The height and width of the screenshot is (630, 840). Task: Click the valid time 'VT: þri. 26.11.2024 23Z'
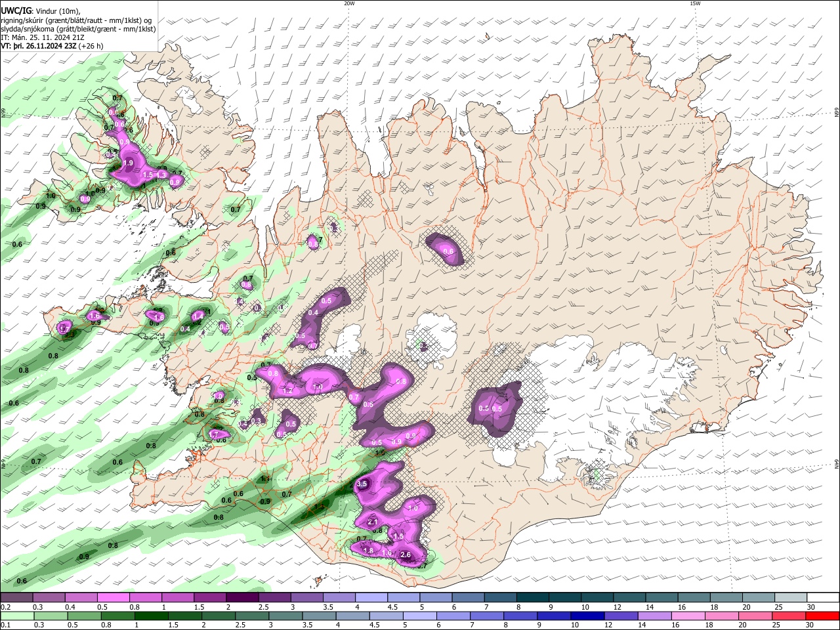39,46
